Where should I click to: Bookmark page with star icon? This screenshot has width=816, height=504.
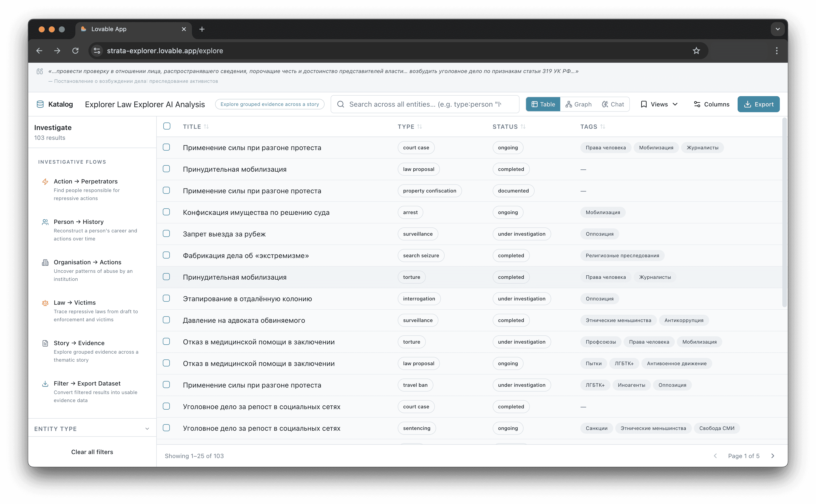tap(696, 51)
